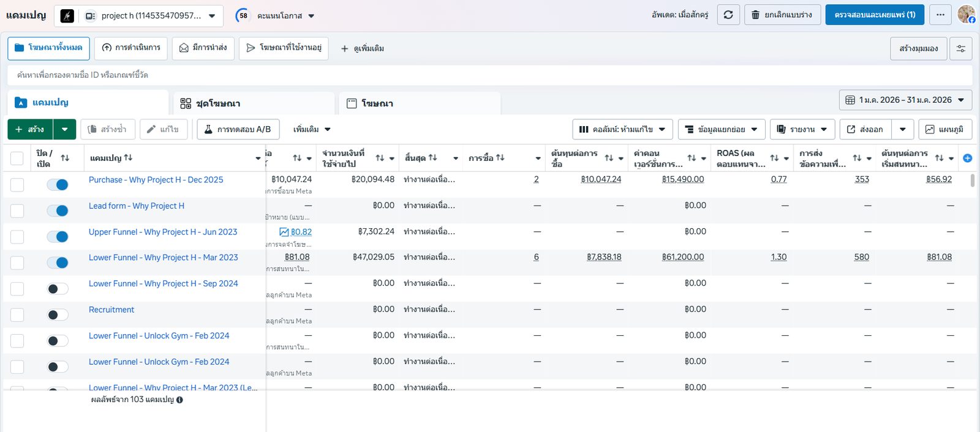The height and width of the screenshot is (432, 980).
Task: Click the purchase ROAS value 1.30
Action: [778, 257]
